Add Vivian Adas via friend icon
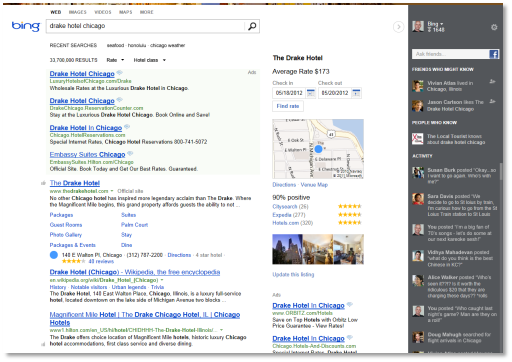 [x=492, y=81]
